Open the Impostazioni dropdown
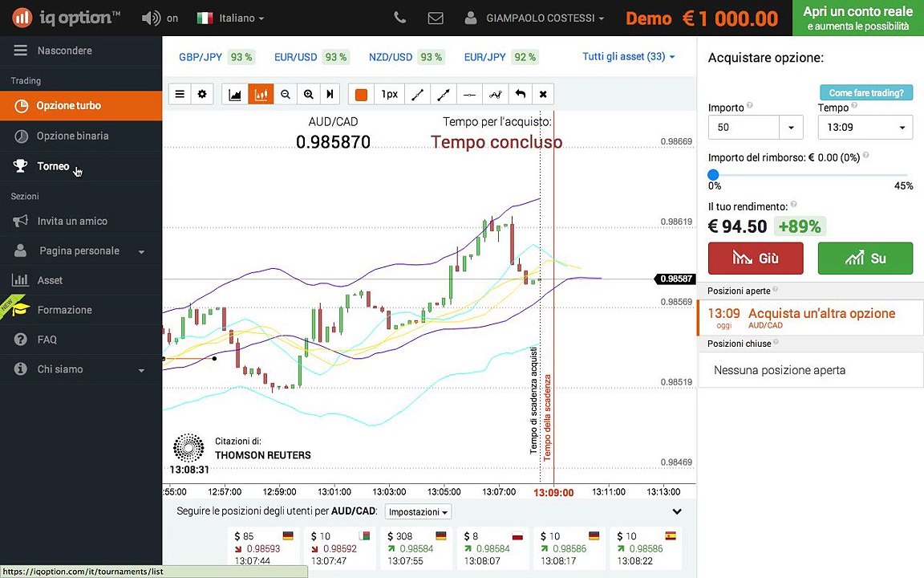Screen dimensions: 924x578 418,512
